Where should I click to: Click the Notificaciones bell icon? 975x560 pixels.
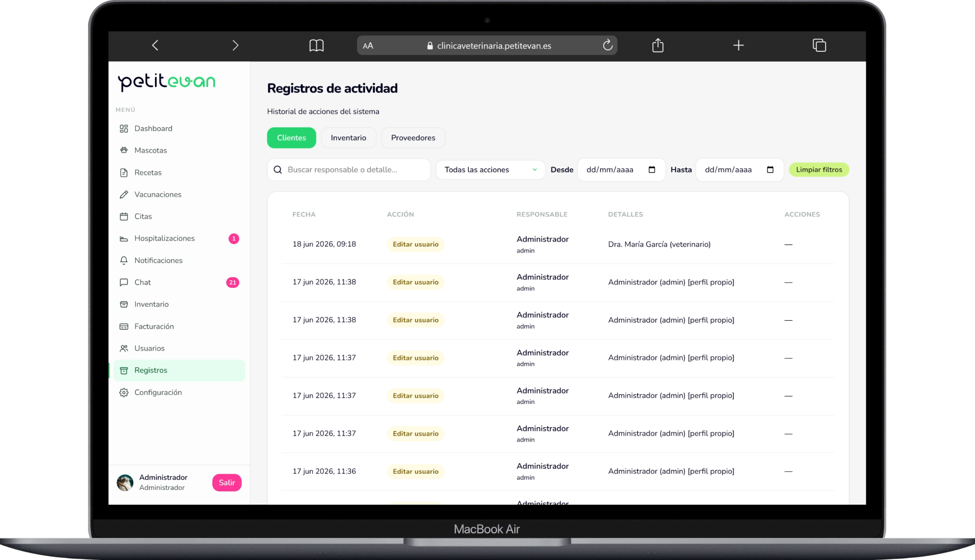tap(123, 260)
